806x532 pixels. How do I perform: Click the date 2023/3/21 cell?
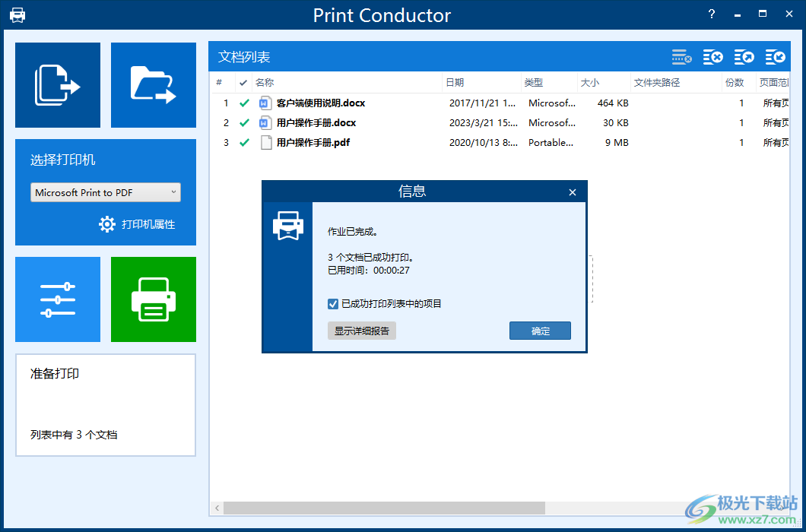(x=483, y=123)
